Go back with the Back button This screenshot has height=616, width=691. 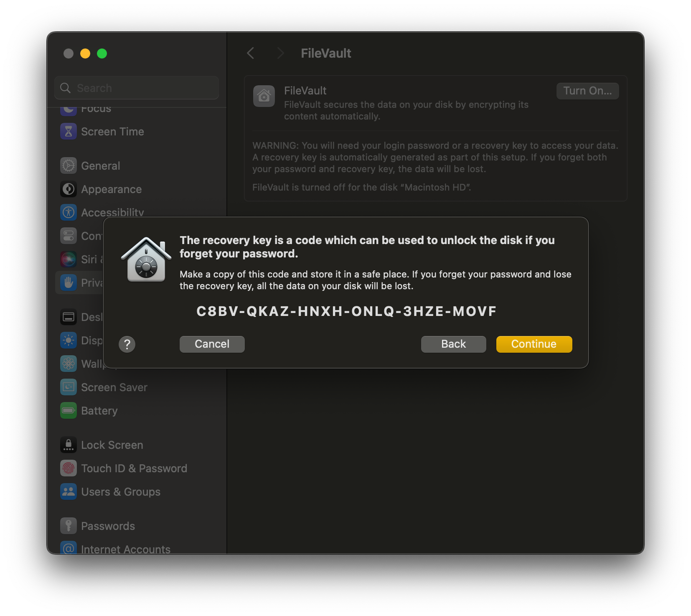point(453,344)
